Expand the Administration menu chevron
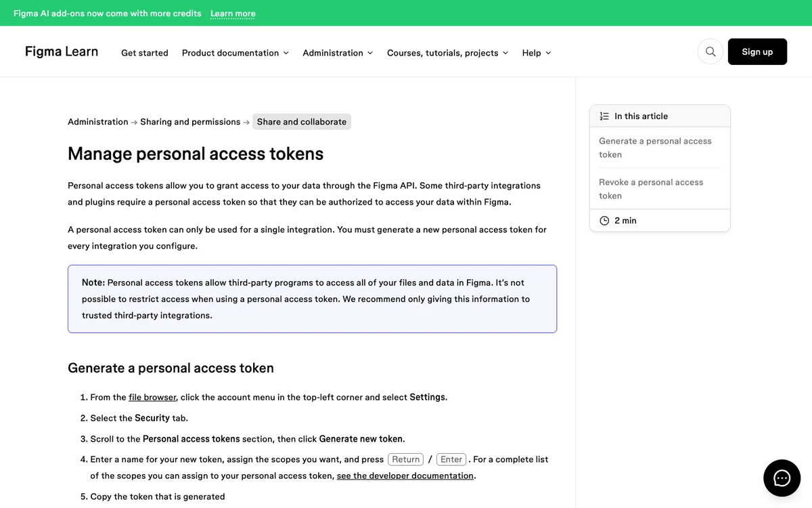 tap(370, 53)
